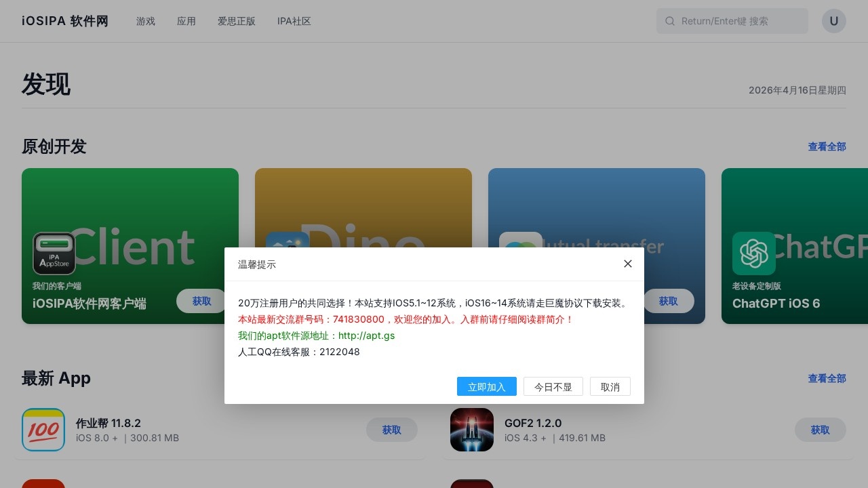Open the http://apt.gs source link

(x=366, y=335)
